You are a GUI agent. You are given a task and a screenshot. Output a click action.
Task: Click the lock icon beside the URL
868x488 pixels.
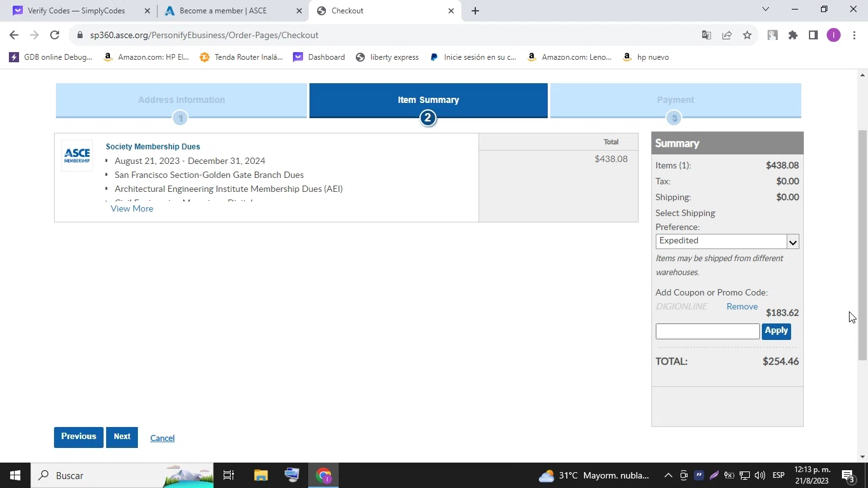(79, 35)
